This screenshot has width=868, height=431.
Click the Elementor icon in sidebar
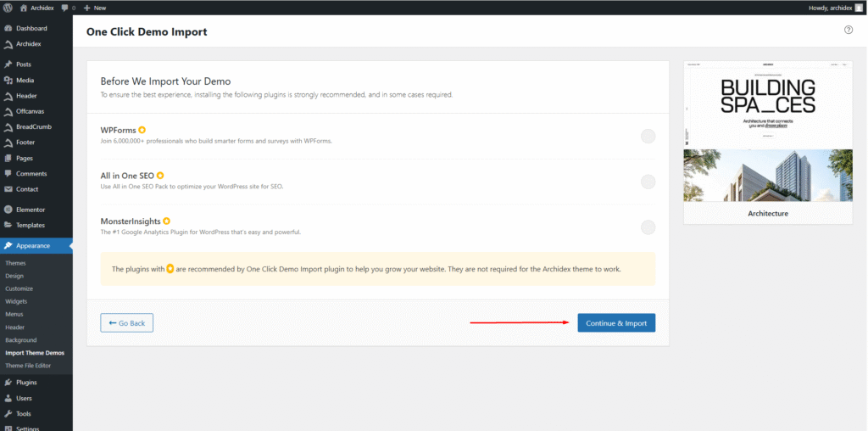8,209
